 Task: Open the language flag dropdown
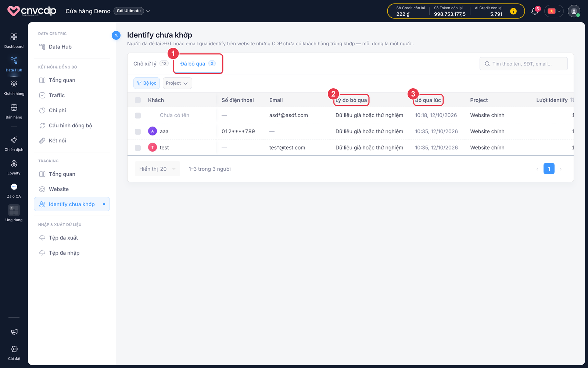554,11
